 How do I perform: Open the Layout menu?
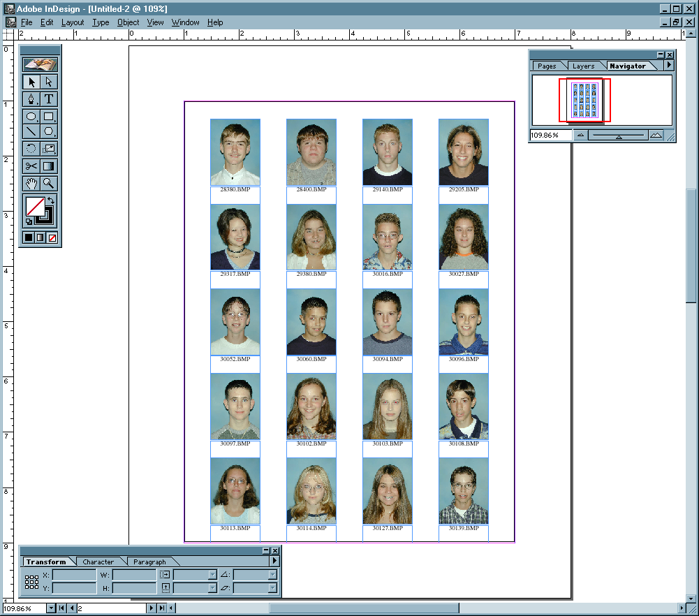tap(72, 22)
